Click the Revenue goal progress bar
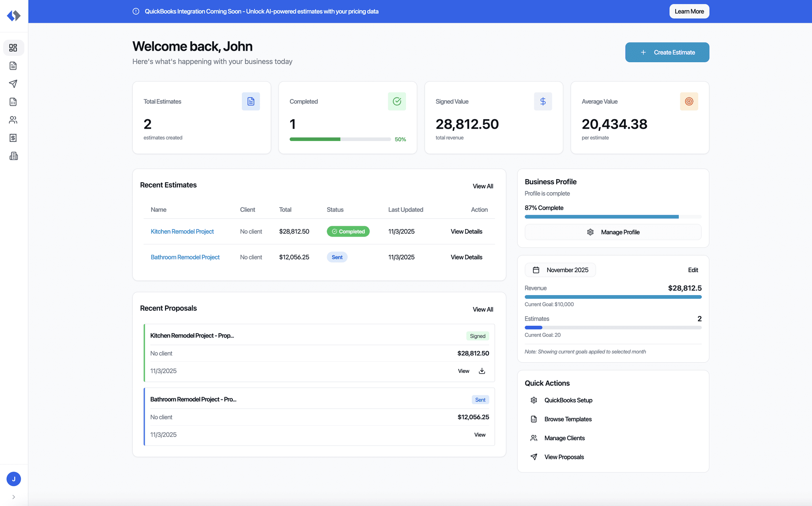 [613, 297]
